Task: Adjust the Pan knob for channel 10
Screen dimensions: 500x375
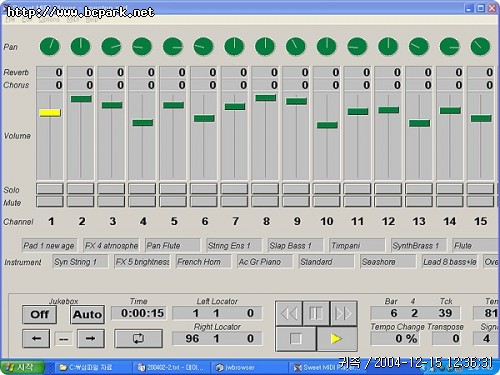Action: click(327, 46)
